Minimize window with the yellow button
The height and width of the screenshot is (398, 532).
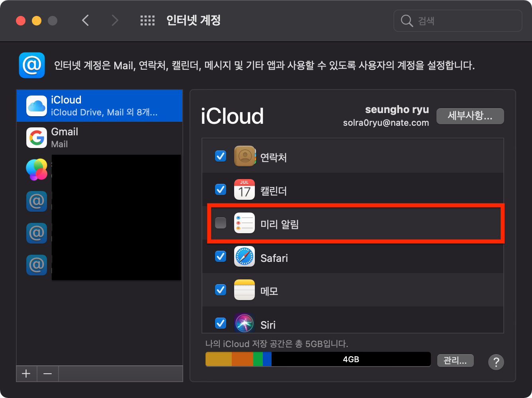point(37,21)
